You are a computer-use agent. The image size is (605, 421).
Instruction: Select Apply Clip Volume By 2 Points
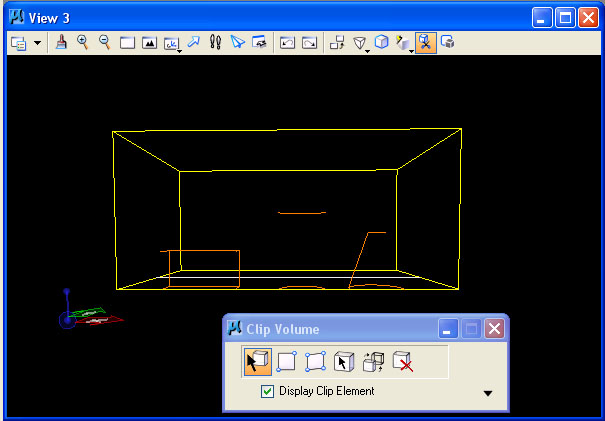point(287,362)
